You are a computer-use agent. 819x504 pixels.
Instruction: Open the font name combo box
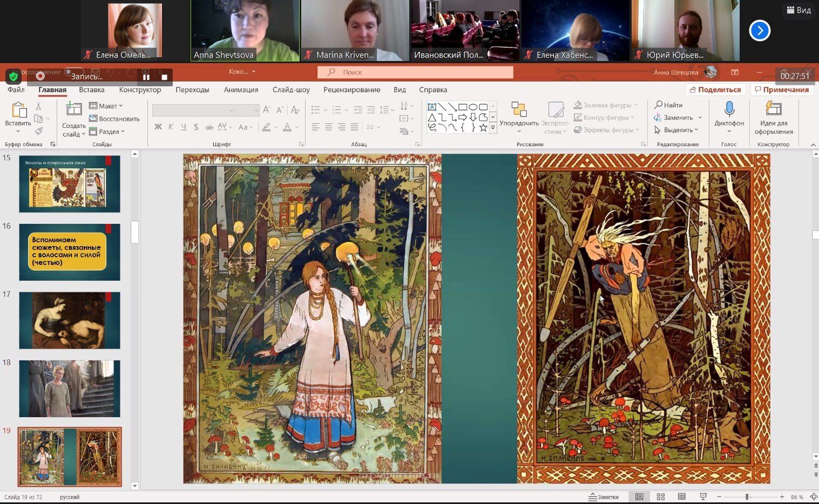193,110
